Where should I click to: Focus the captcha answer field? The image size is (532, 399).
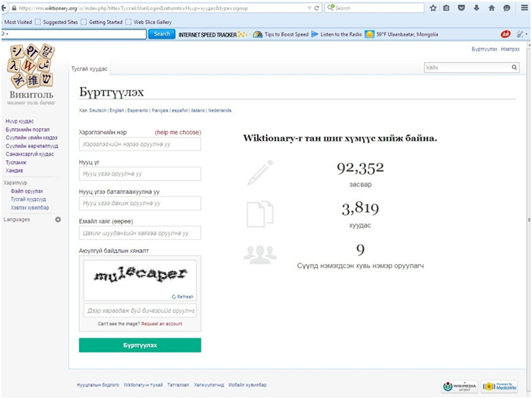click(x=140, y=311)
